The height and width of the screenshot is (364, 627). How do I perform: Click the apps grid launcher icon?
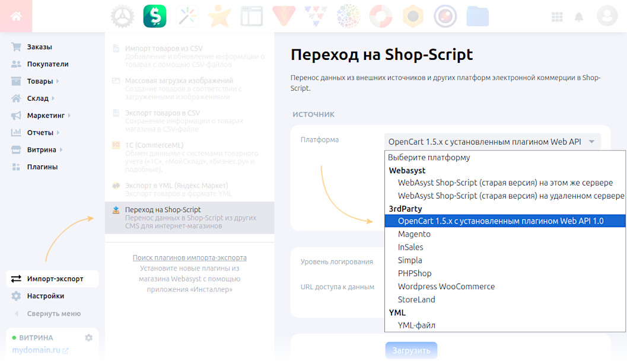(556, 17)
